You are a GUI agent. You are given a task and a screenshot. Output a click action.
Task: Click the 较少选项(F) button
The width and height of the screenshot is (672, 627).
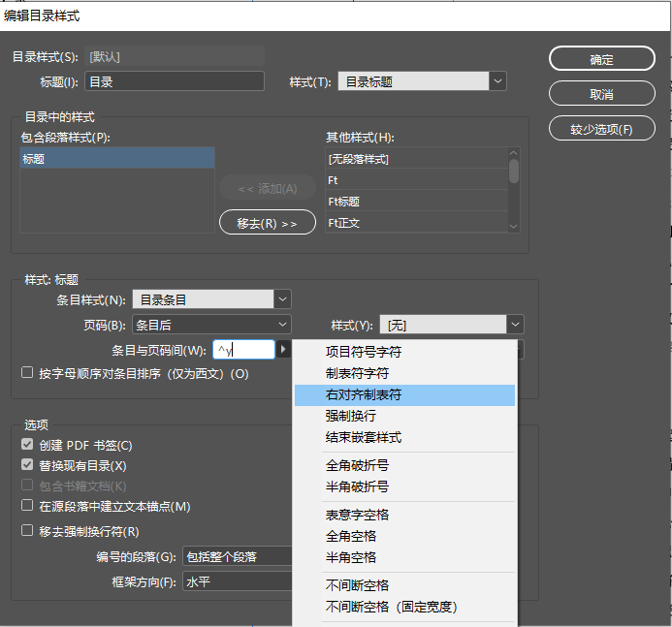tap(602, 129)
